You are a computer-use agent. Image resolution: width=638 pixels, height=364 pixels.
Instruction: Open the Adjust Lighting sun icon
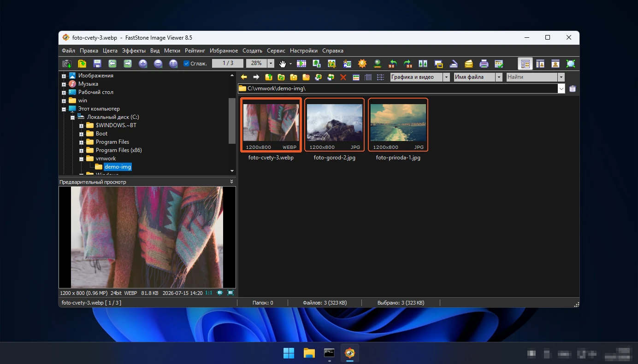click(362, 64)
